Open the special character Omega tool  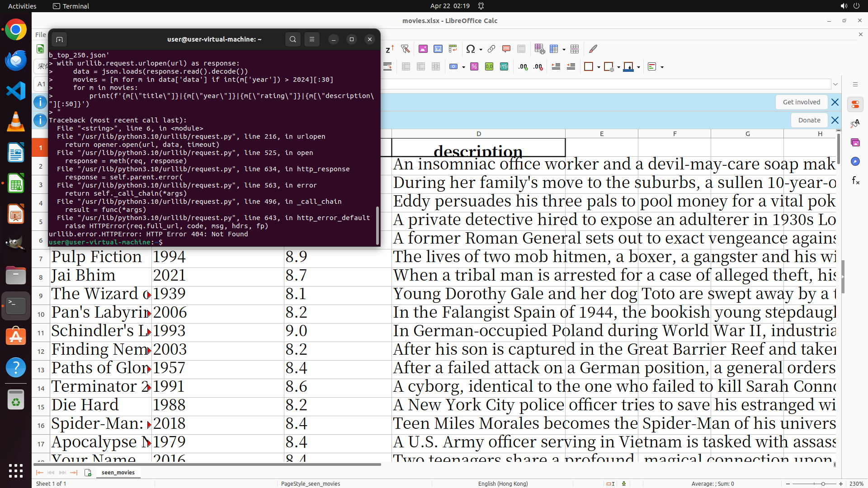click(471, 49)
